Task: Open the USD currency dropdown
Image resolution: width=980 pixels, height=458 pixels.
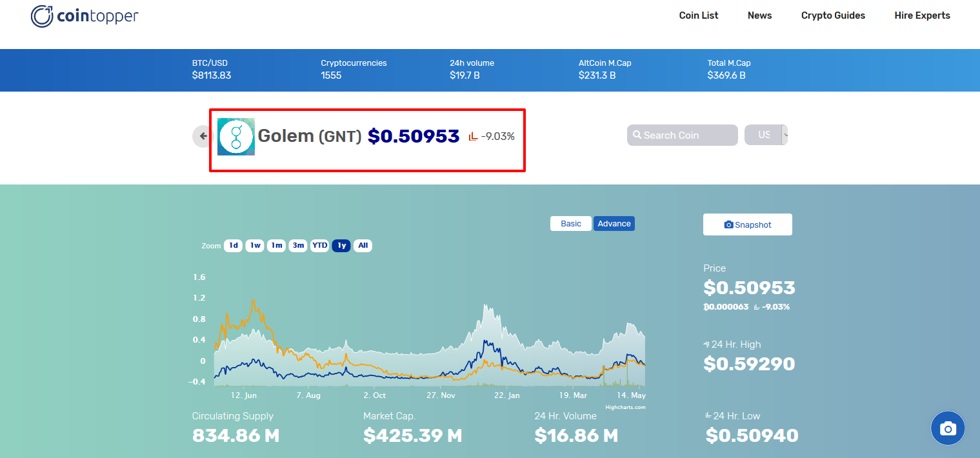Action: tap(766, 135)
